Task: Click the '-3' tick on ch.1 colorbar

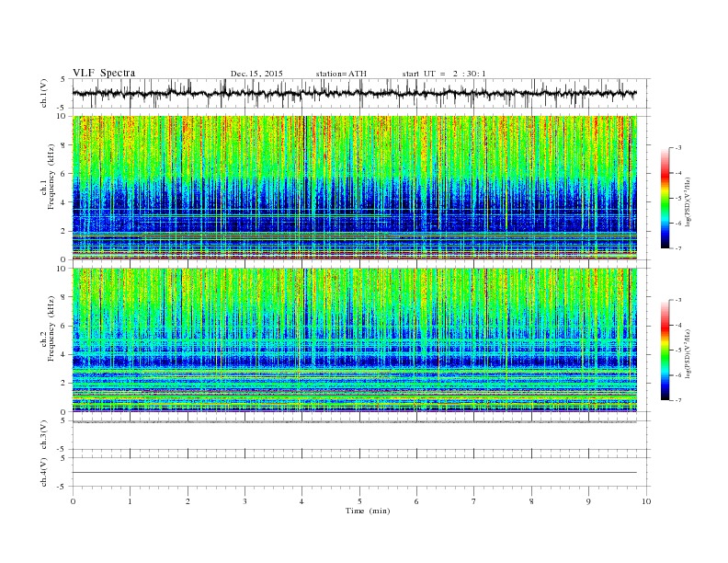Action: pyautogui.click(x=678, y=148)
